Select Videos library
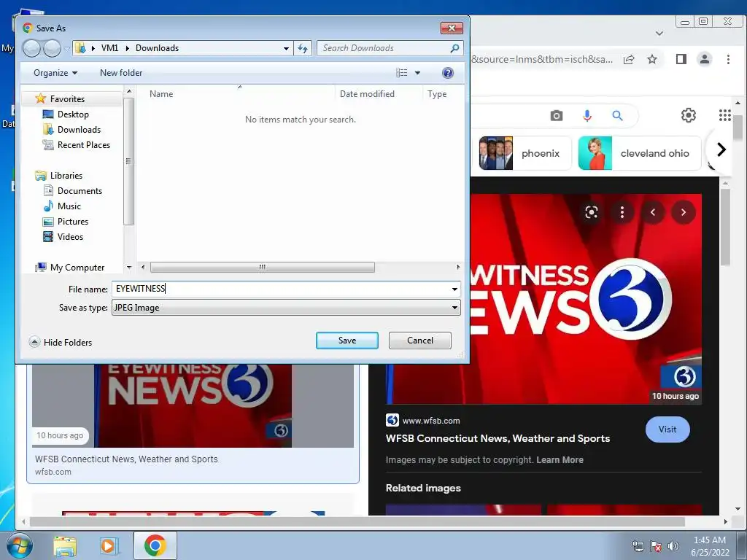This screenshot has height=560, width=747. click(x=70, y=237)
